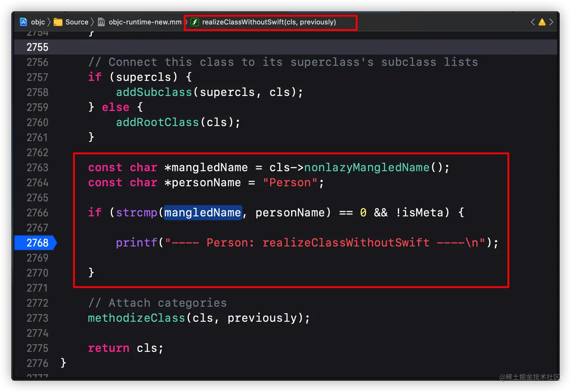The image size is (571, 392).
Task: Click the yellow warning issue icon
Action: (542, 22)
